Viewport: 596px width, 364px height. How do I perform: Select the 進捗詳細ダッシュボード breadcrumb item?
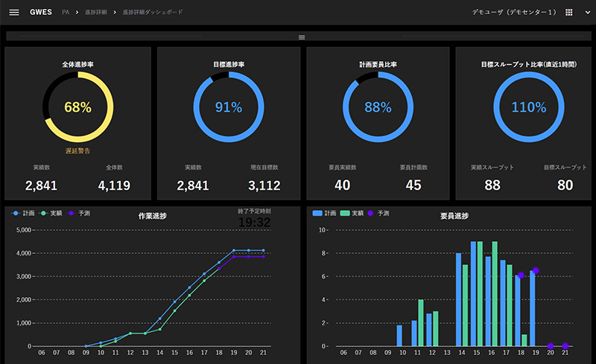pyautogui.click(x=153, y=12)
